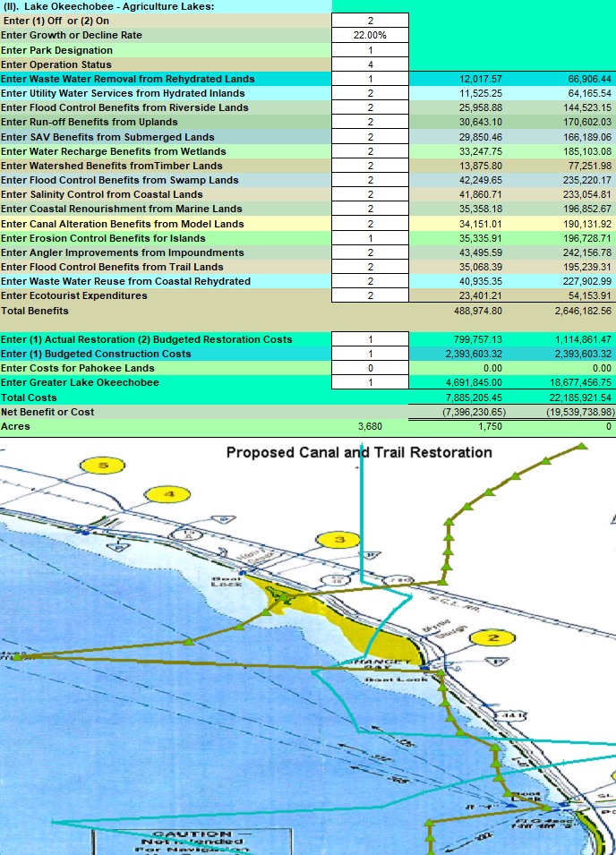
Task: Click the Greater Lake Okeechobee input cell
Action: 370,382
